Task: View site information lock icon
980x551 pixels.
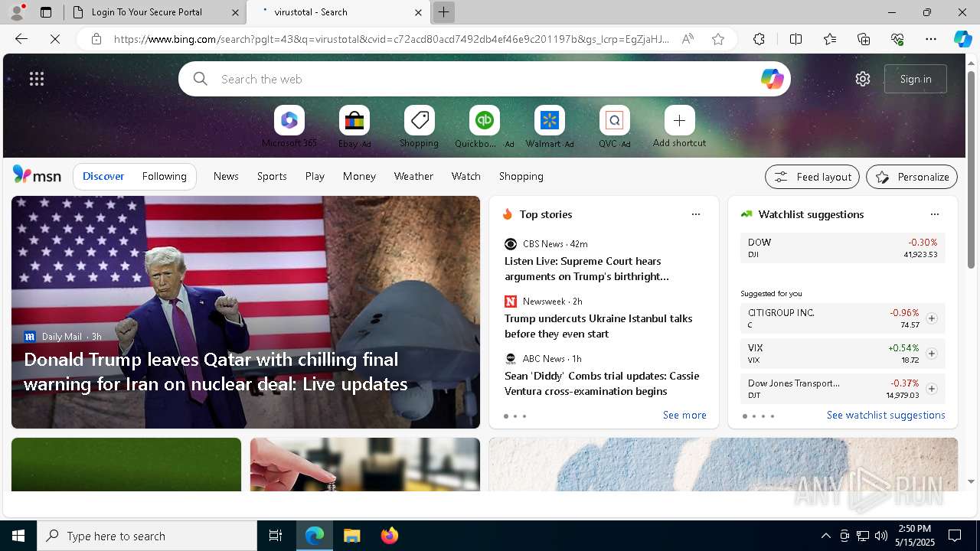Action: 96,39
